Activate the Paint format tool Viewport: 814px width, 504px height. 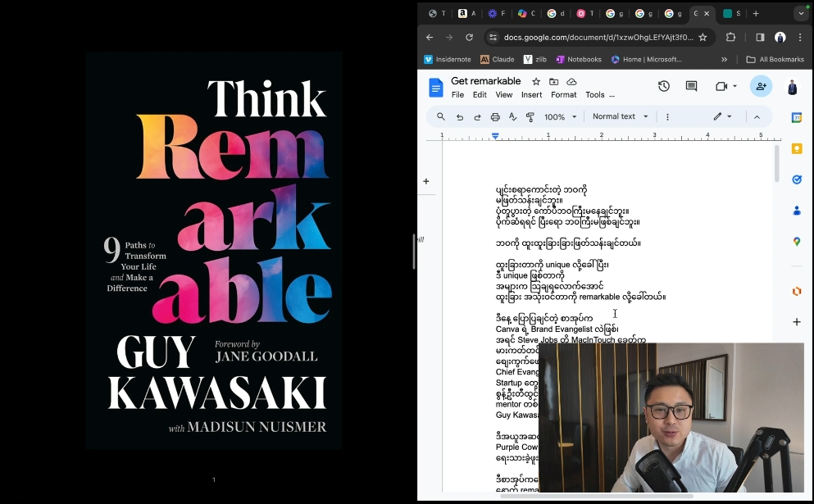coord(530,117)
